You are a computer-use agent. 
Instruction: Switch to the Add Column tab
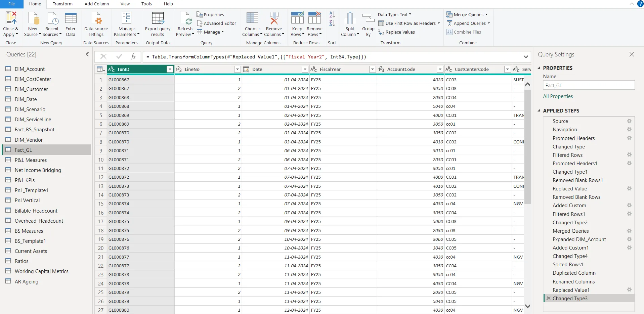click(x=97, y=4)
